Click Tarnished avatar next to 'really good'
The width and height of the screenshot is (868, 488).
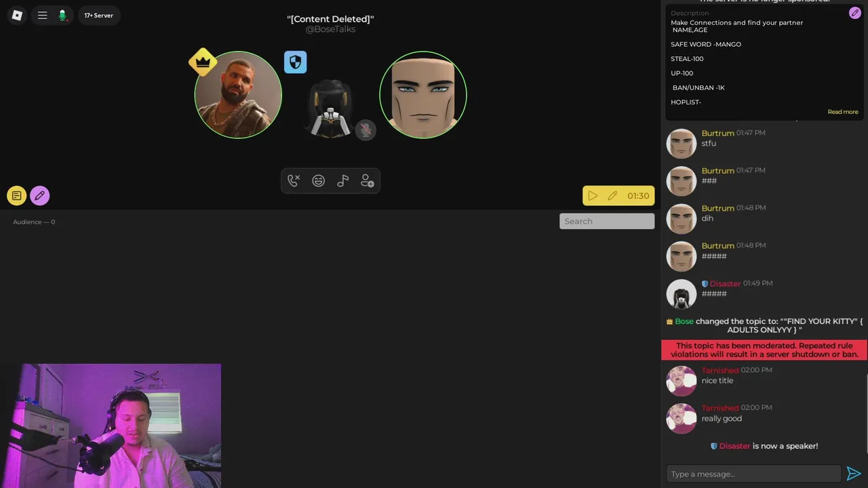(x=682, y=418)
